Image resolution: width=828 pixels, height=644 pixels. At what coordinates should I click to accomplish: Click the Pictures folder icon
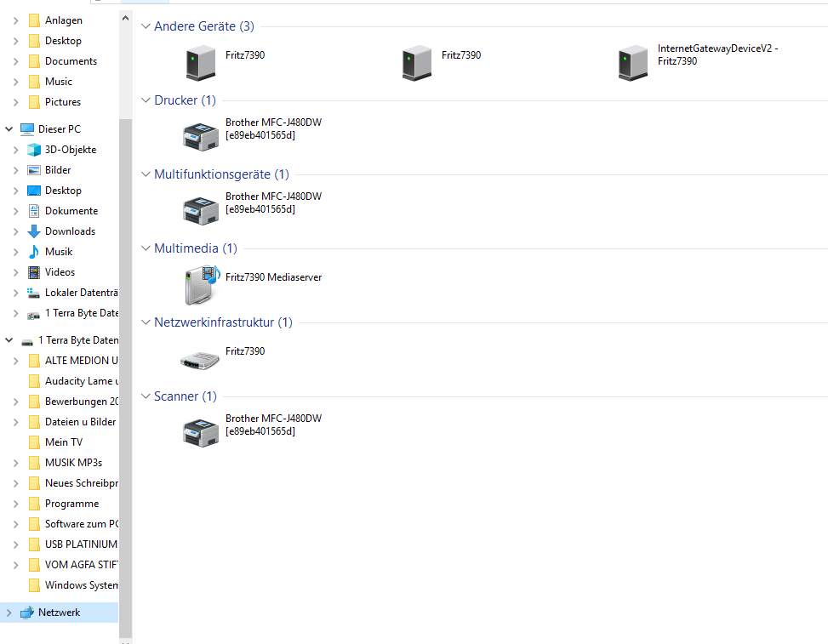coord(34,102)
